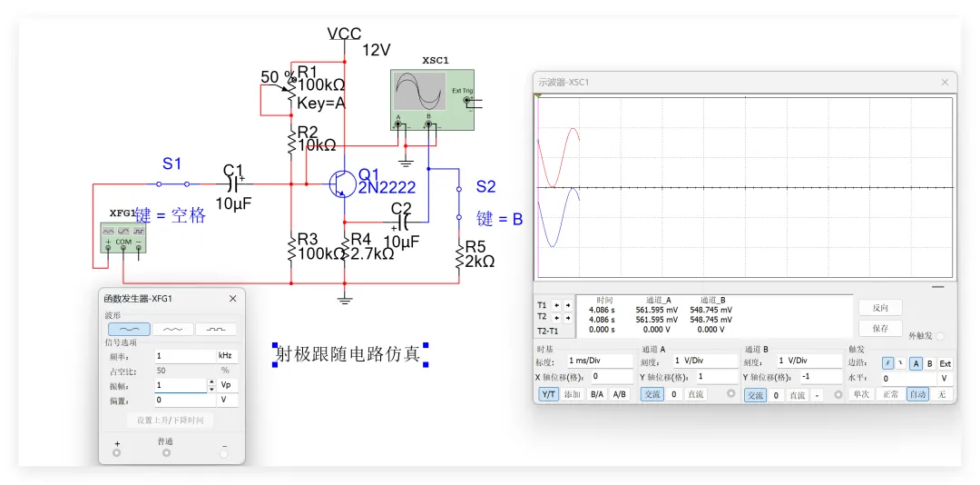Click the Channel B terminal indicator
980x485 pixels.
click(838, 395)
